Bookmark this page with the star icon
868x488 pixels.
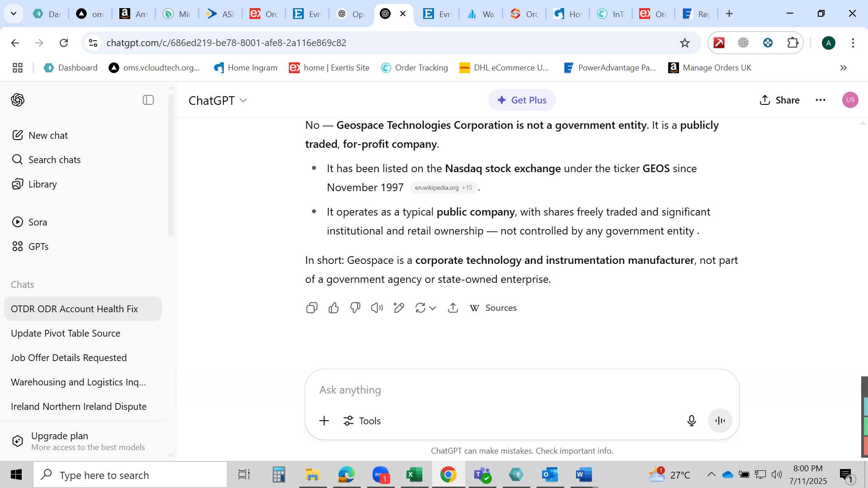tap(685, 43)
